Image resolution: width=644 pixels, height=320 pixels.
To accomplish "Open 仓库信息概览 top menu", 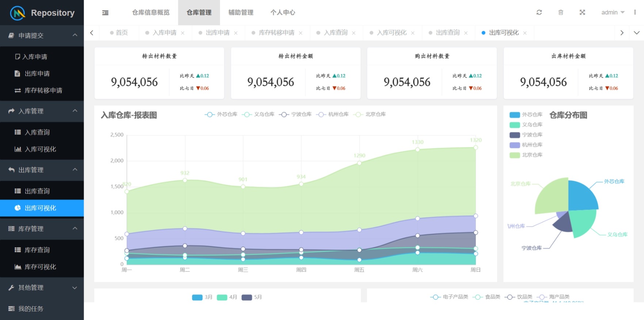I will pos(151,12).
